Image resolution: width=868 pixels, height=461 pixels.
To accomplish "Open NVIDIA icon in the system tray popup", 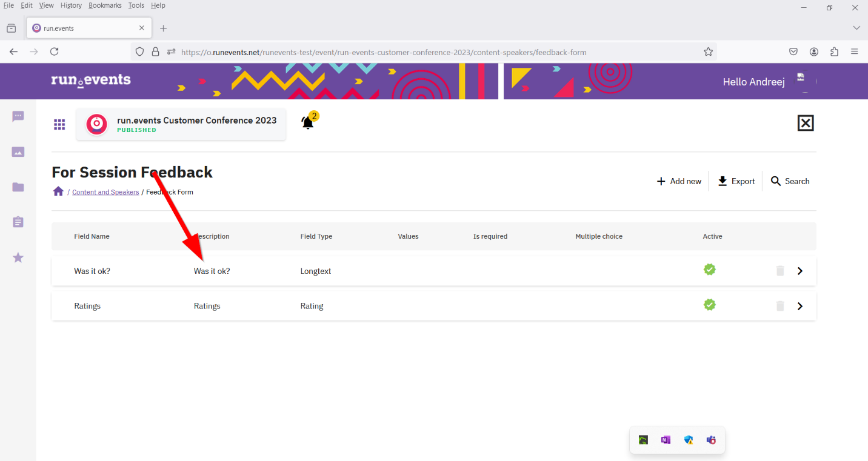I will pyautogui.click(x=644, y=440).
